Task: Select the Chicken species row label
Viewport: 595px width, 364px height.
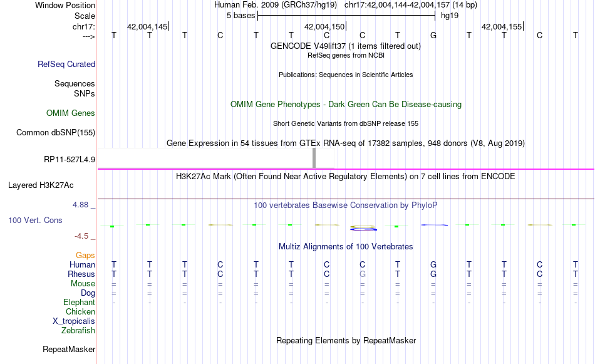Action: [80, 311]
